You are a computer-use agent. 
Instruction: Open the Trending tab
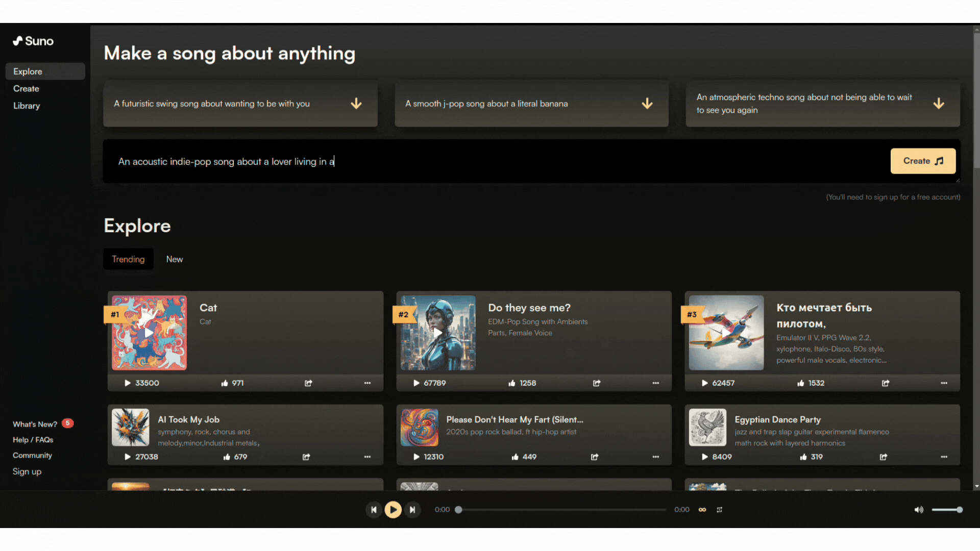[128, 259]
